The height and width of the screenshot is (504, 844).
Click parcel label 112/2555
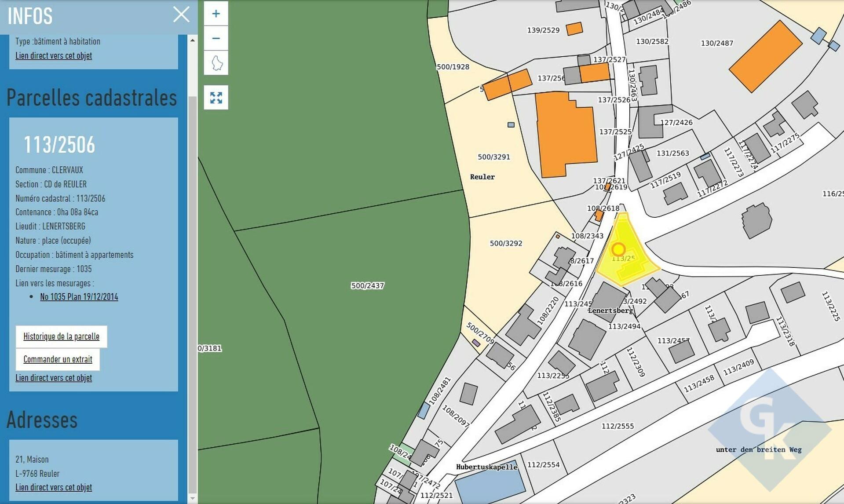tap(617, 426)
